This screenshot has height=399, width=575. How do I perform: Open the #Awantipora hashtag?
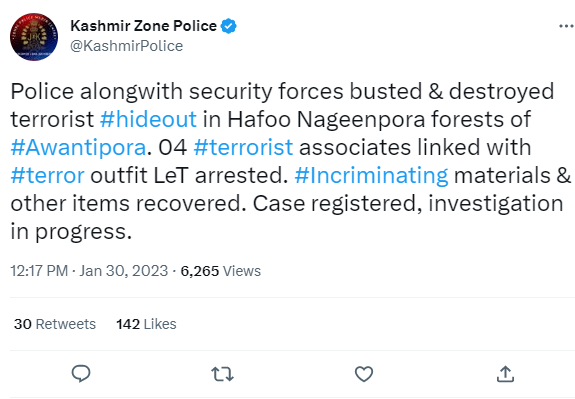pos(78,147)
